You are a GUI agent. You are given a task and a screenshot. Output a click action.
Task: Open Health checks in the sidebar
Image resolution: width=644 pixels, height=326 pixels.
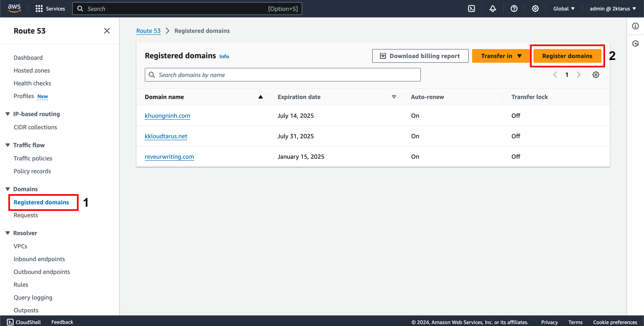point(32,83)
